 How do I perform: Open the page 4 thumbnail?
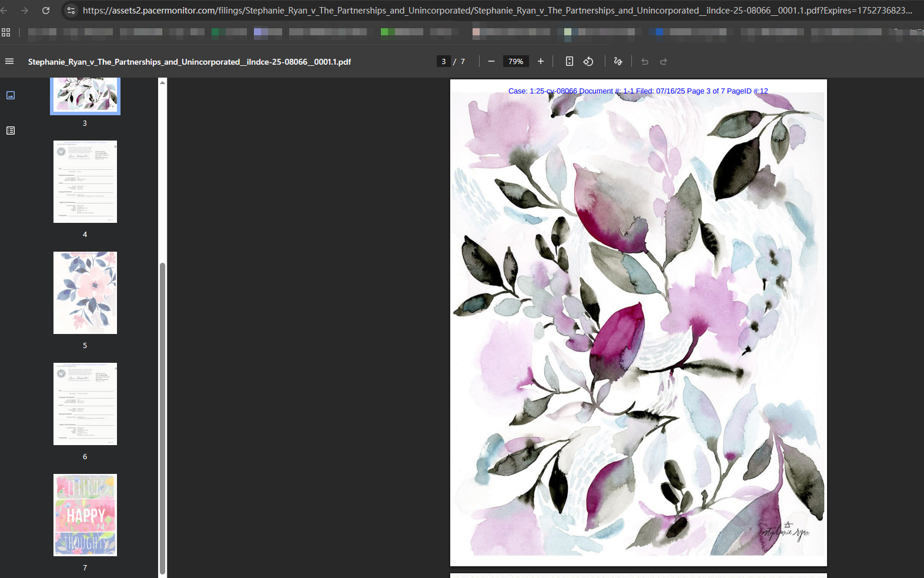85,182
